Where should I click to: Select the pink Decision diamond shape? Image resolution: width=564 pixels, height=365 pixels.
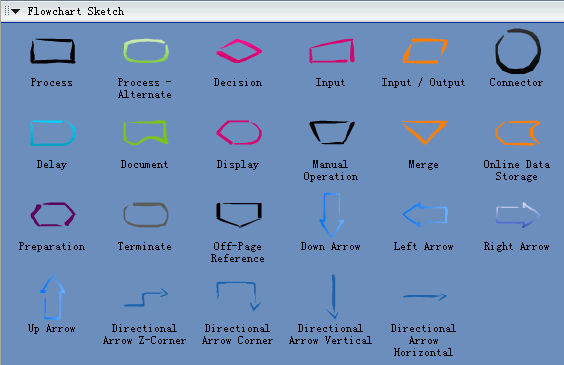(239, 51)
